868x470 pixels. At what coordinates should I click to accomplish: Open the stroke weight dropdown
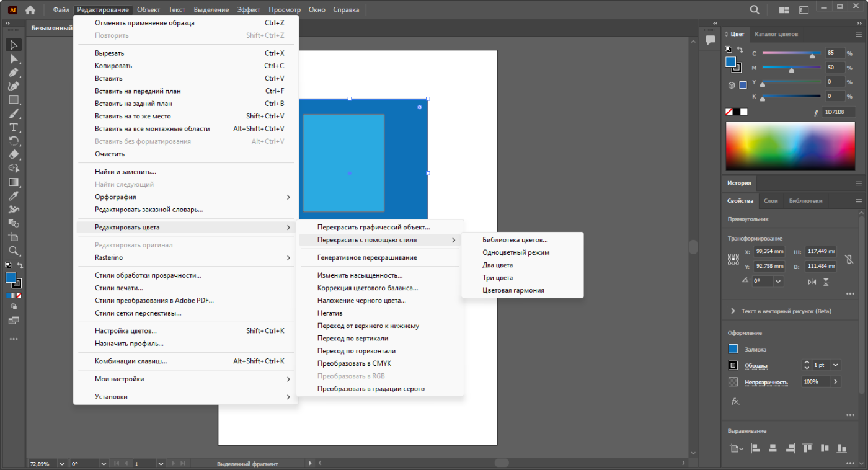(x=836, y=365)
